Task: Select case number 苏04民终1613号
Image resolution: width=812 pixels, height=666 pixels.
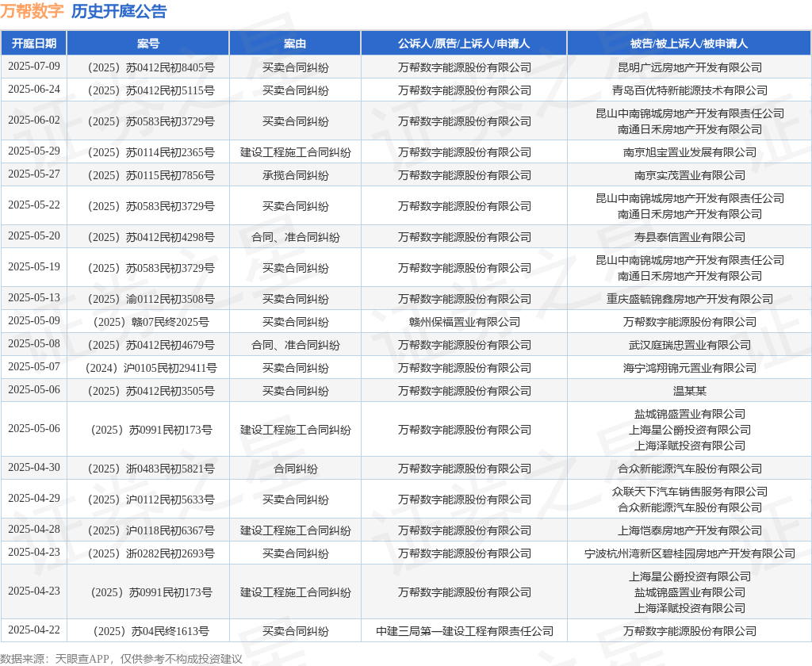Action: click(x=151, y=631)
